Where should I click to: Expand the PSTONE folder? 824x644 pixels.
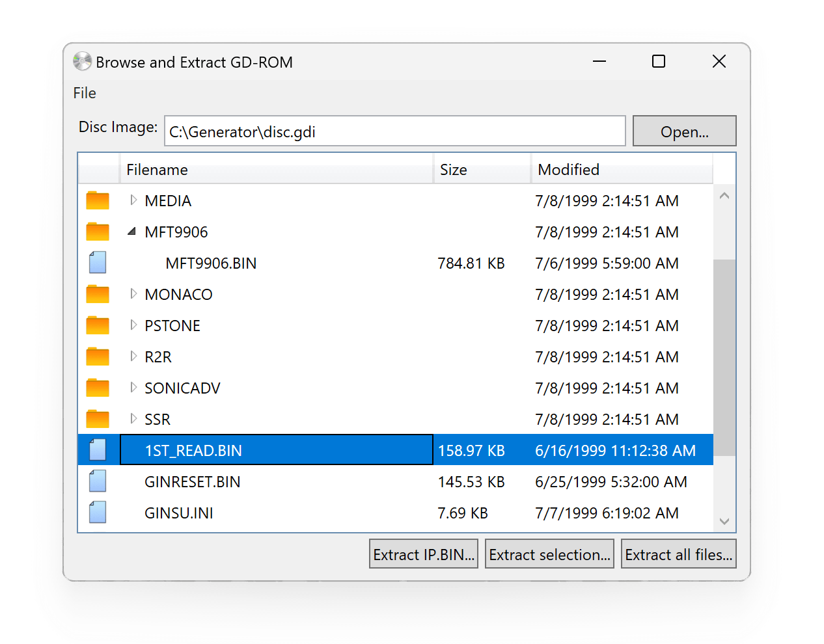click(x=133, y=325)
